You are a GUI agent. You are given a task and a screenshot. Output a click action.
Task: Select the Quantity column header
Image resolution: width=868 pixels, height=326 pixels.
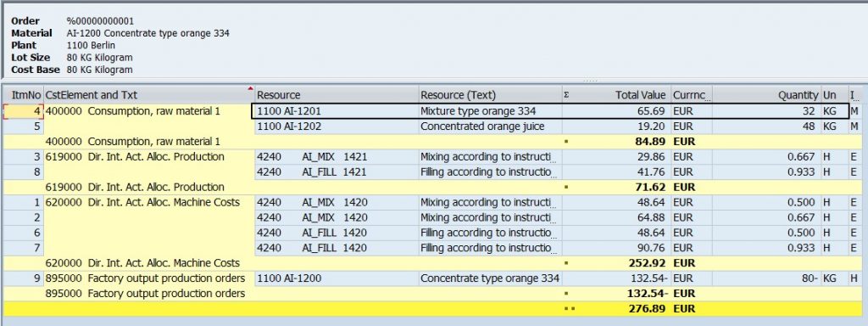[x=766, y=95]
